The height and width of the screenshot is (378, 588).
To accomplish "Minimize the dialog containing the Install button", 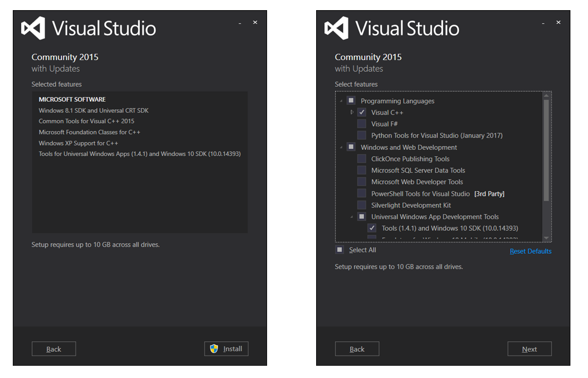I will pyautogui.click(x=240, y=23).
